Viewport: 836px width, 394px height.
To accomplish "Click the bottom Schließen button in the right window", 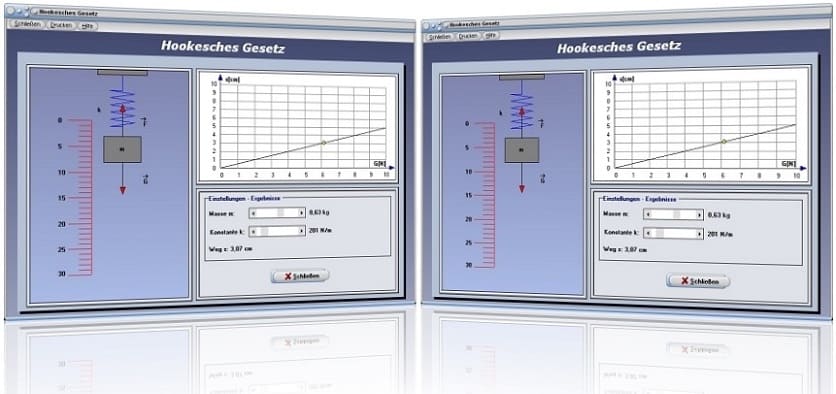I will tap(698, 281).
